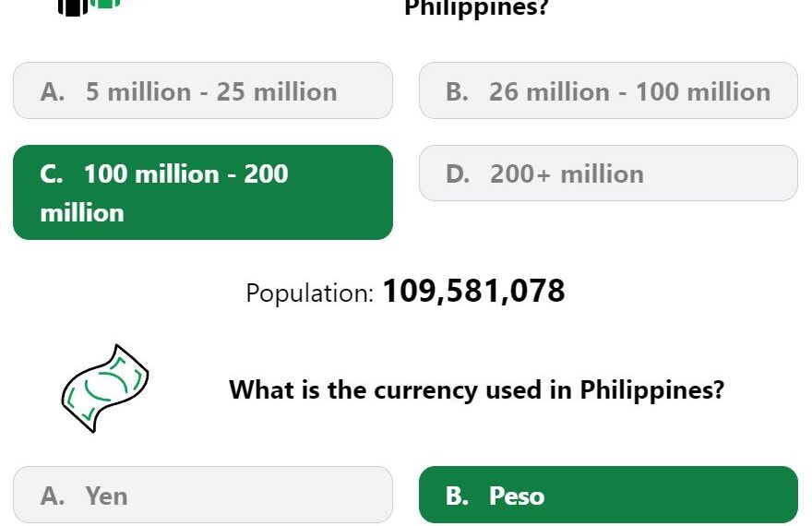
Task: Click the second-line word 'million' in option C
Action: [x=82, y=213]
